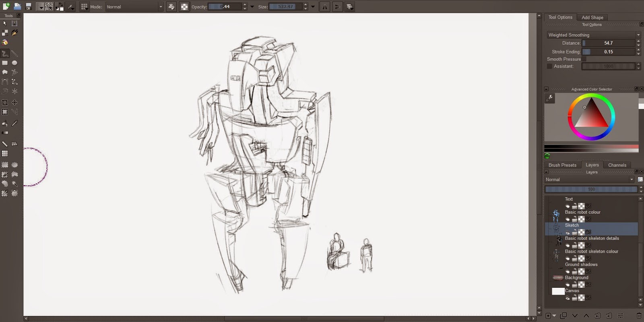Viewport: 644px width, 322px height.
Task: Hide the Canvas layer
Action: pos(568,298)
